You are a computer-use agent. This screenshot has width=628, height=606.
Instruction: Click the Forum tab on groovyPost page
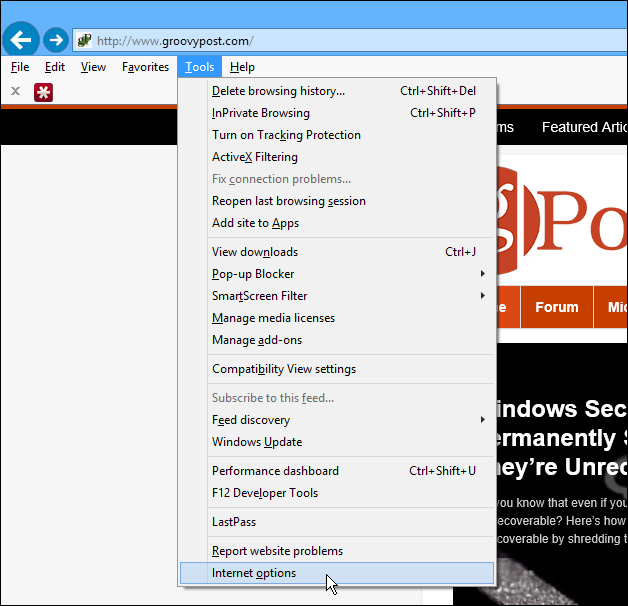pos(557,307)
